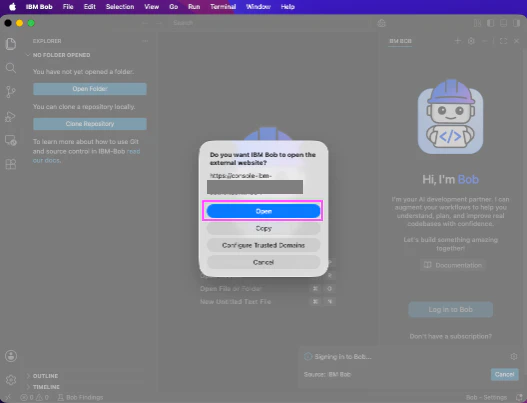Click errors and warnings count in status bar
Image resolution: width=527 pixels, height=403 pixels.
35,398
